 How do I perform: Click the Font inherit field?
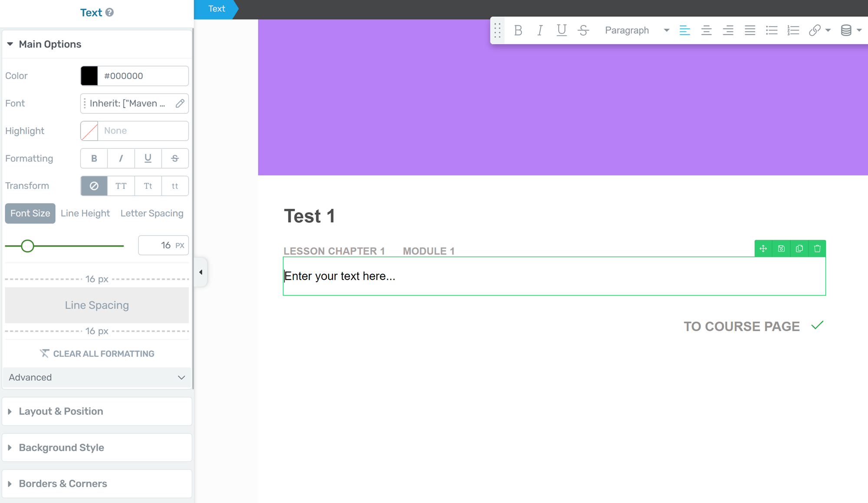tap(135, 103)
